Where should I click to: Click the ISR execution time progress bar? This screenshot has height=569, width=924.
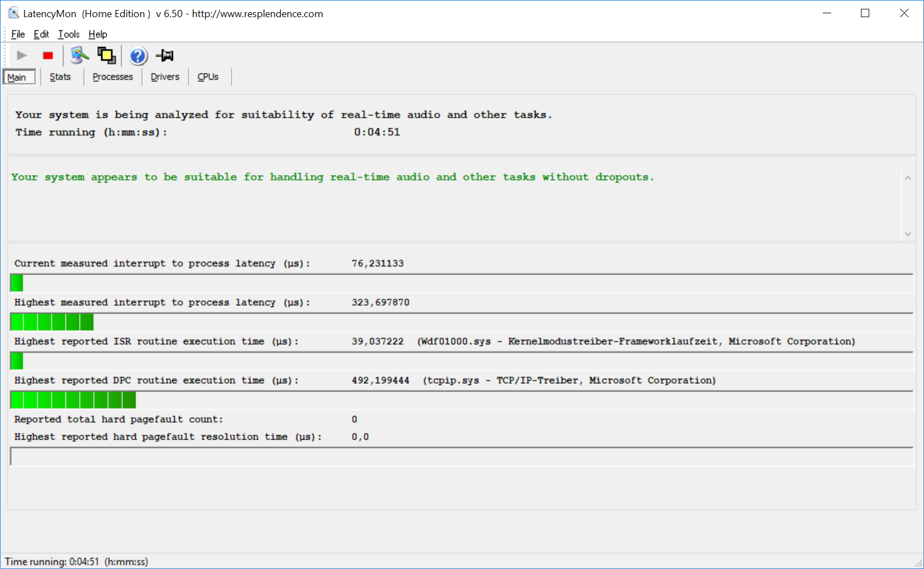[x=461, y=361]
